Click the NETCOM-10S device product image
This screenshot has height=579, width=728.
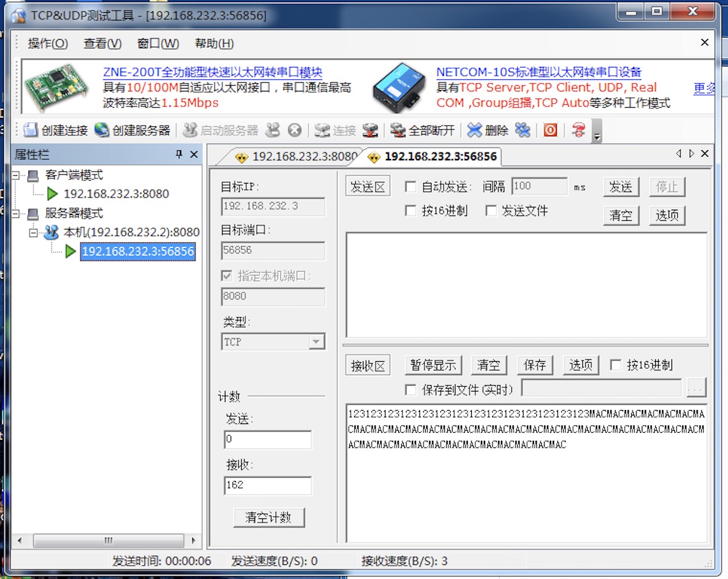[400, 87]
